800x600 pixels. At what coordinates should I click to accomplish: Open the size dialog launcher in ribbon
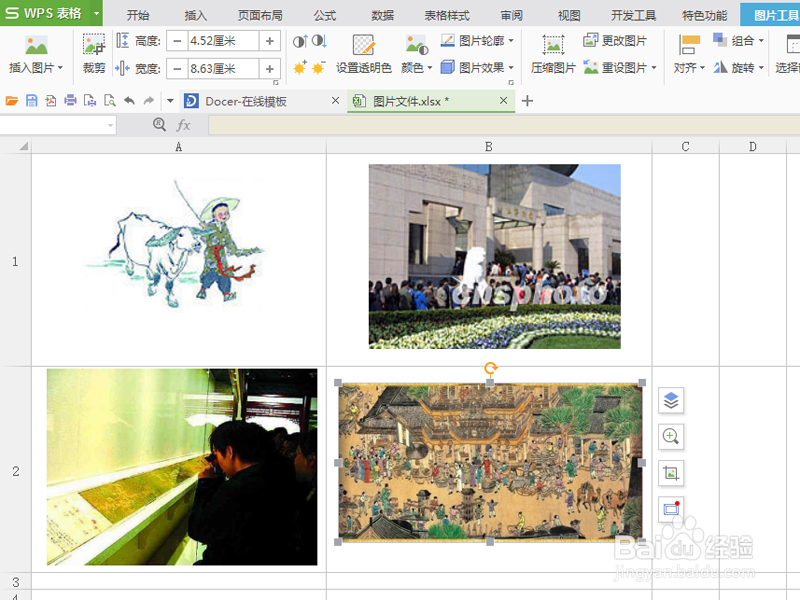pyautogui.click(x=276, y=82)
